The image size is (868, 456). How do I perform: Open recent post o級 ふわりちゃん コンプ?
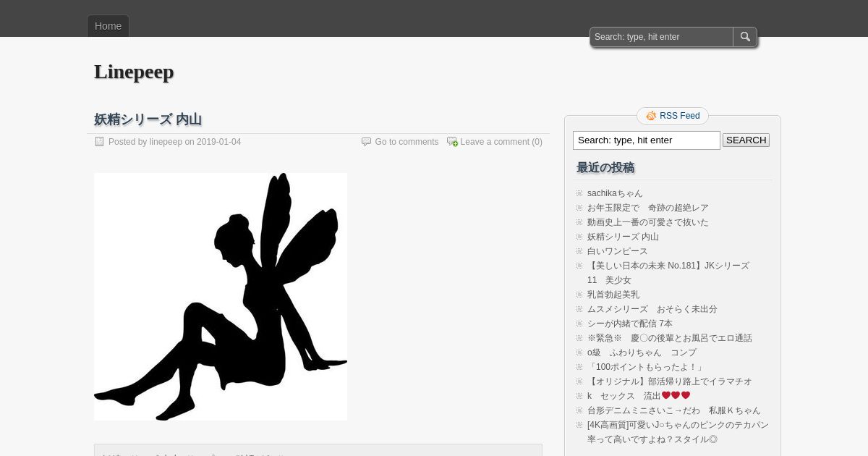[x=642, y=352]
